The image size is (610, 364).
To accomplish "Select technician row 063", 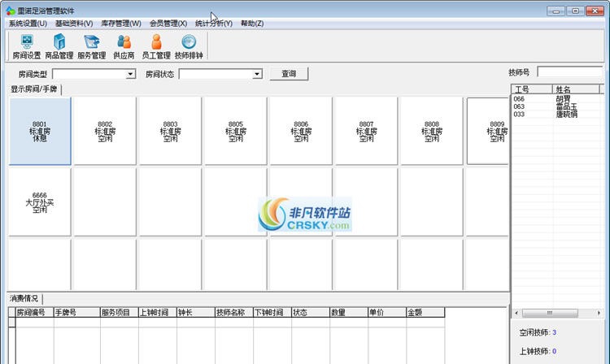I will coord(556,106).
